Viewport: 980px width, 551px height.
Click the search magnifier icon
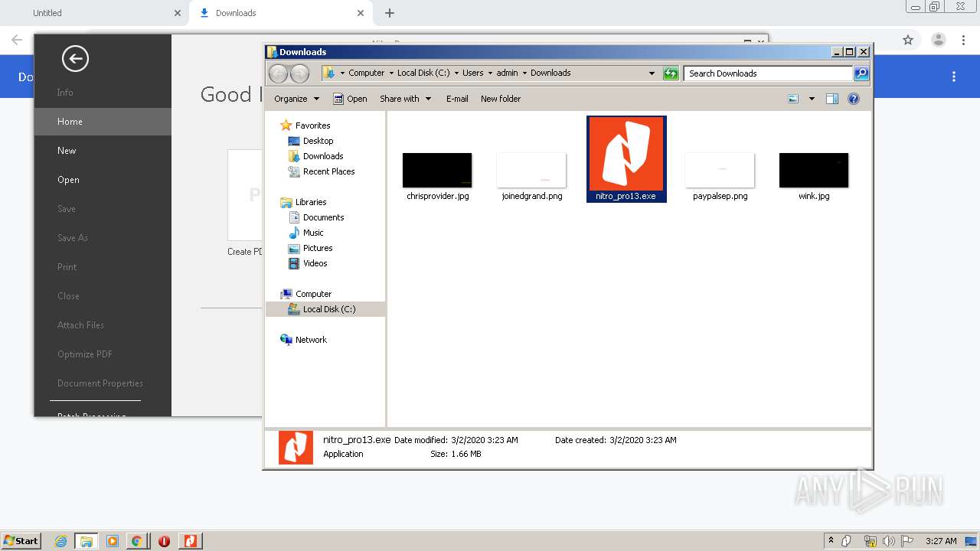pyautogui.click(x=861, y=73)
